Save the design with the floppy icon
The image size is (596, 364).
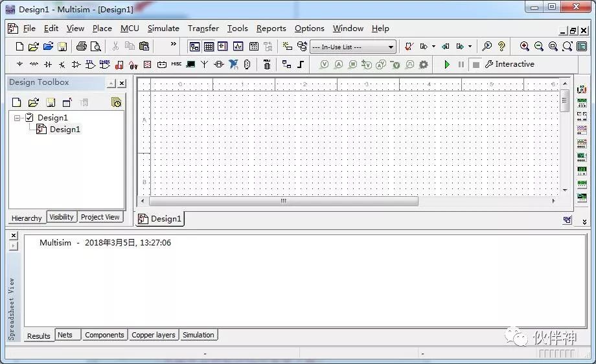click(x=62, y=47)
